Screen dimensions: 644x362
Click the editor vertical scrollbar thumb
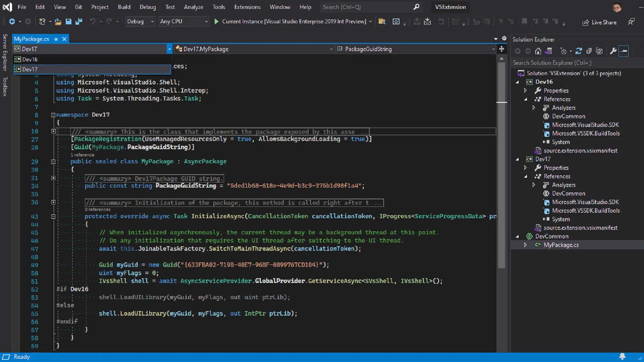[x=501, y=168]
